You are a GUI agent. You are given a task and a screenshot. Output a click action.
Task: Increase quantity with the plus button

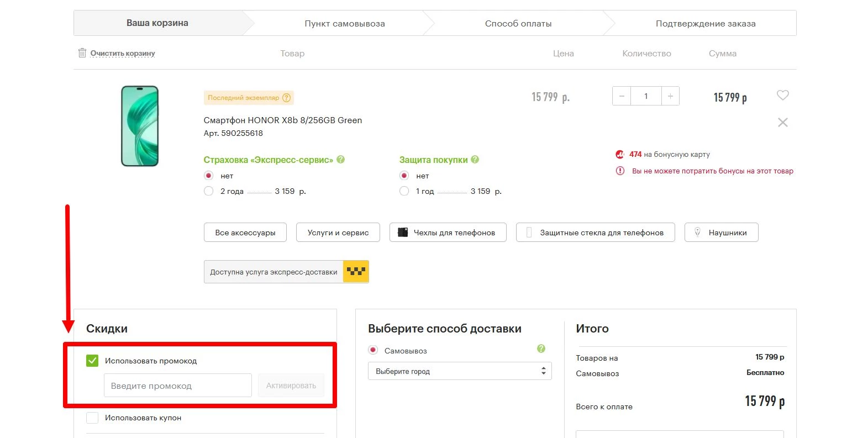click(670, 96)
